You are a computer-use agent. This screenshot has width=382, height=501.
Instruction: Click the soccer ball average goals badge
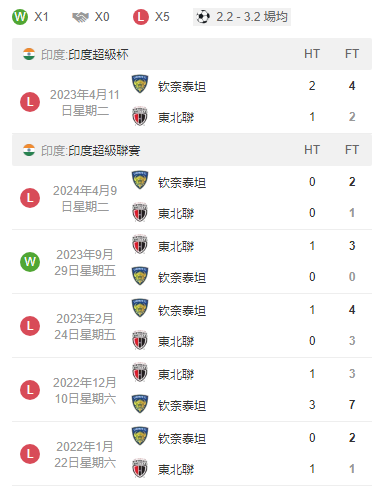pos(242,17)
